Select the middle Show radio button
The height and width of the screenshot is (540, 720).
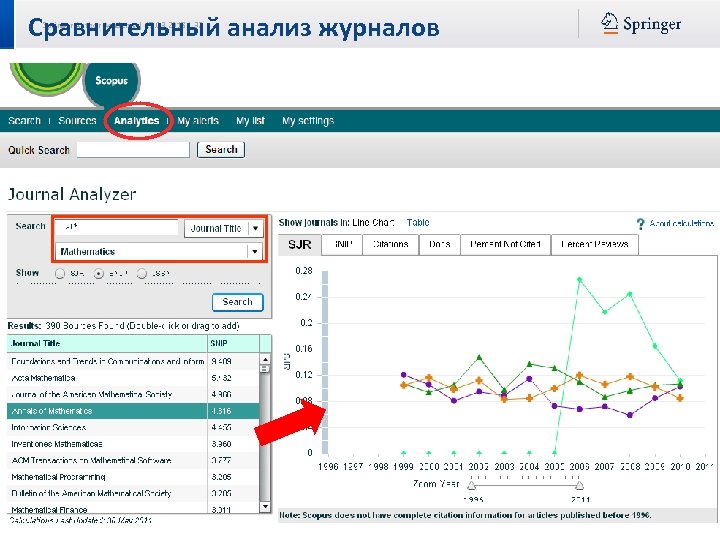coord(99,274)
